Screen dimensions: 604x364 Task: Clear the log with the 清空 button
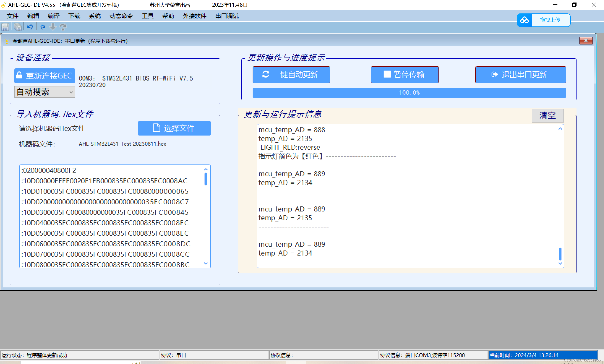pos(547,115)
